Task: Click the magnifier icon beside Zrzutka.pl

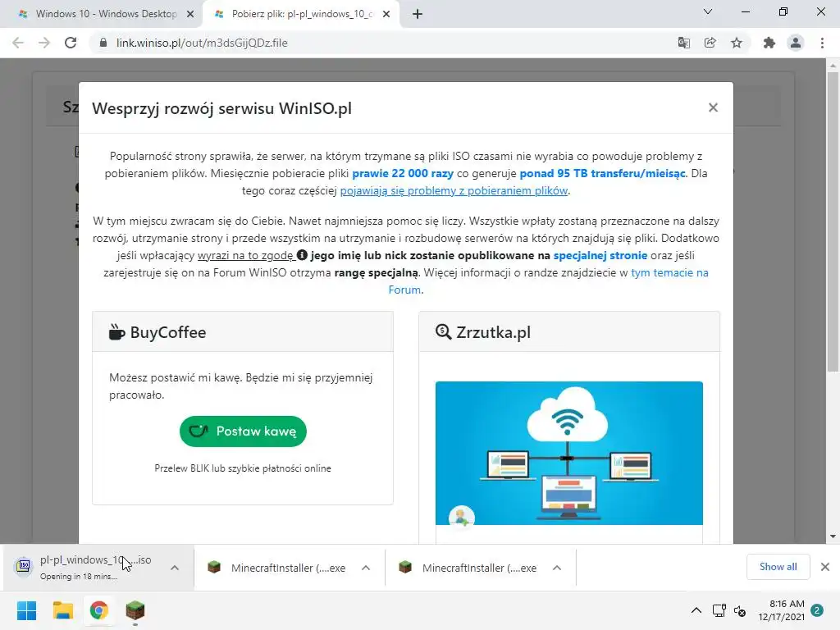Action: (x=443, y=332)
